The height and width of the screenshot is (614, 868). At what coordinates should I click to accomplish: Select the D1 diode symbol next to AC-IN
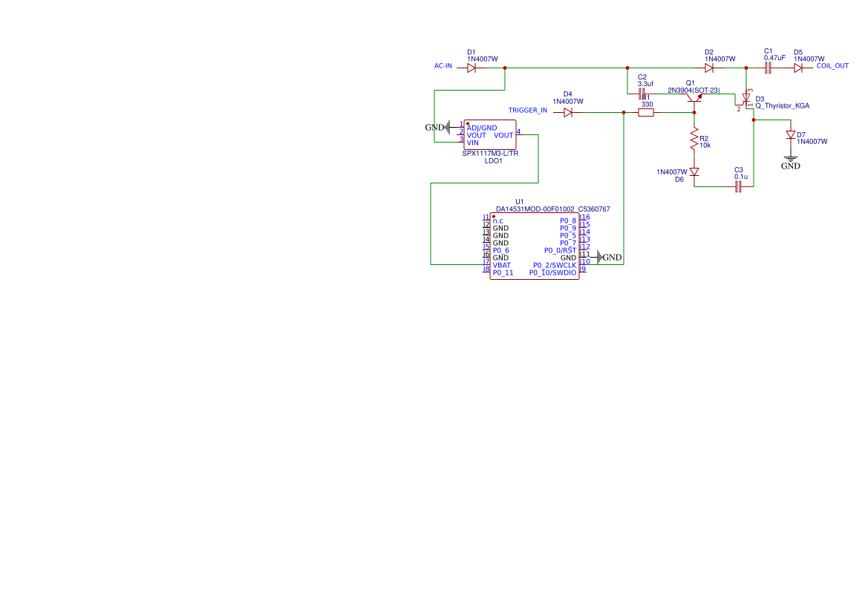pos(471,68)
